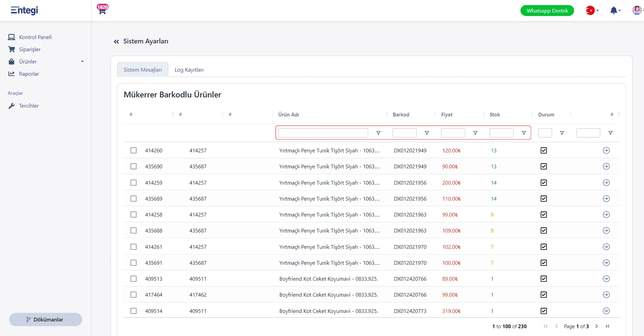Open the user avatar profile menu

[637, 11]
